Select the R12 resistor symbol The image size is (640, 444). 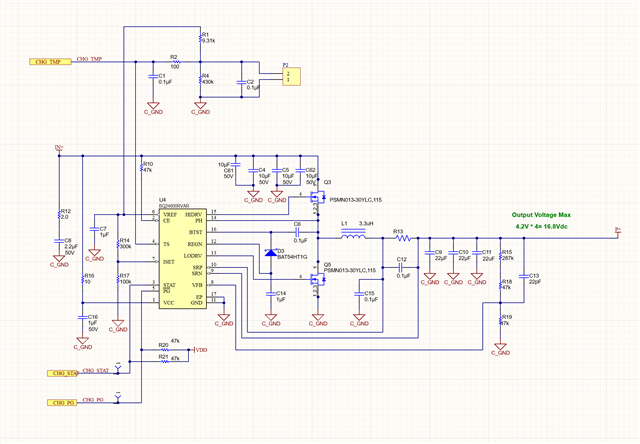pyautogui.click(x=59, y=214)
